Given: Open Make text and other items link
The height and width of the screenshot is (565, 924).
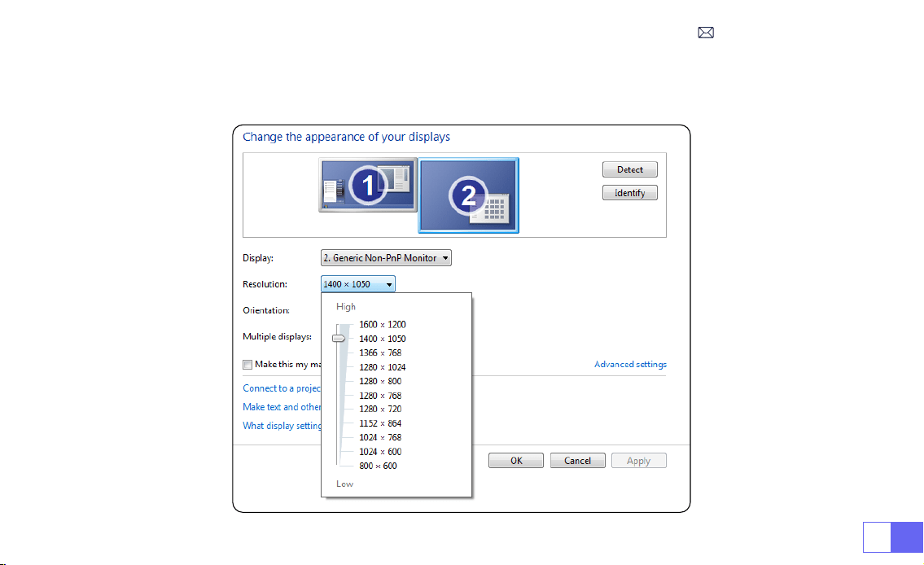Looking at the screenshot, I should pos(282,407).
